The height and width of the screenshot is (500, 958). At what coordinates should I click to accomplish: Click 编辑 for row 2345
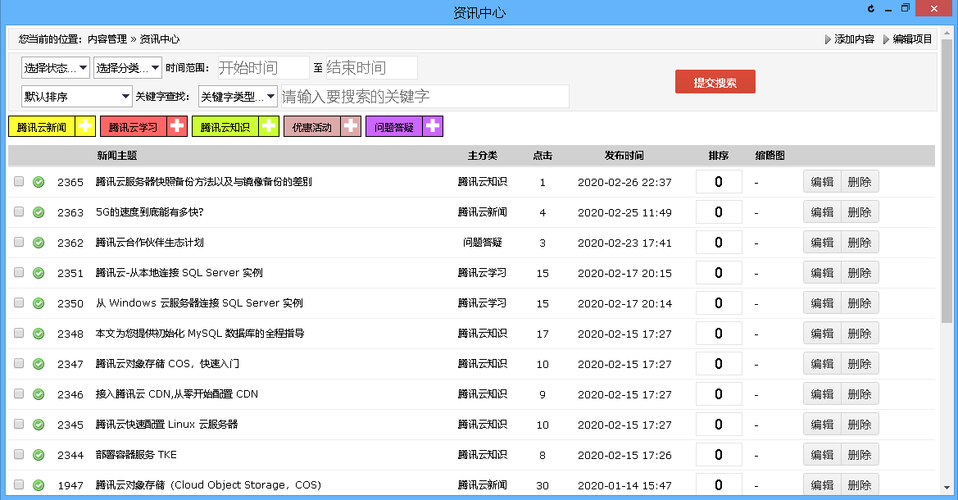[x=822, y=424]
